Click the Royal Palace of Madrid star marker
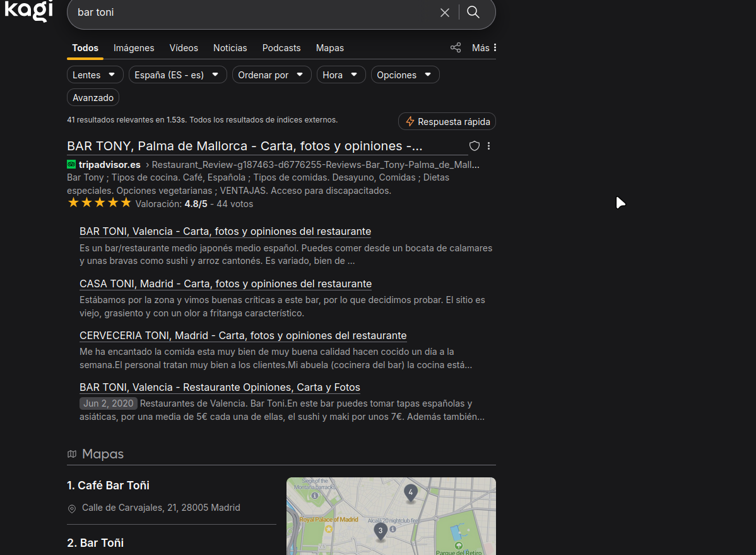 (x=329, y=529)
